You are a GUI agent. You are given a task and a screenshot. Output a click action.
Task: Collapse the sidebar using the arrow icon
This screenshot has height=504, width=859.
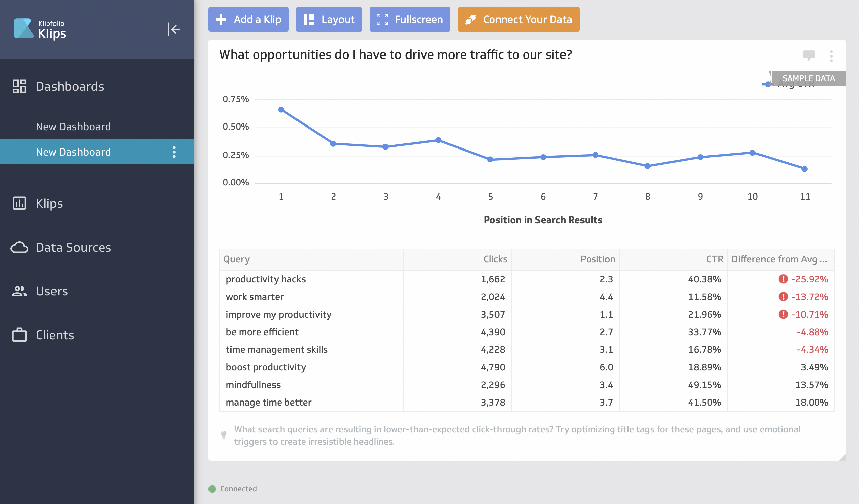[x=174, y=29]
